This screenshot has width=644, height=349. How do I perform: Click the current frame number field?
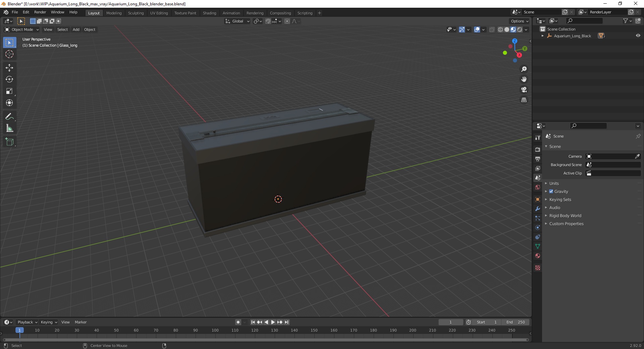[x=451, y=322]
